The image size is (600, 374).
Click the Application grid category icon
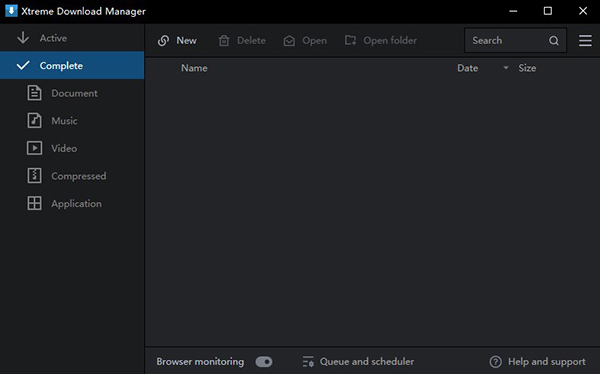(34, 203)
